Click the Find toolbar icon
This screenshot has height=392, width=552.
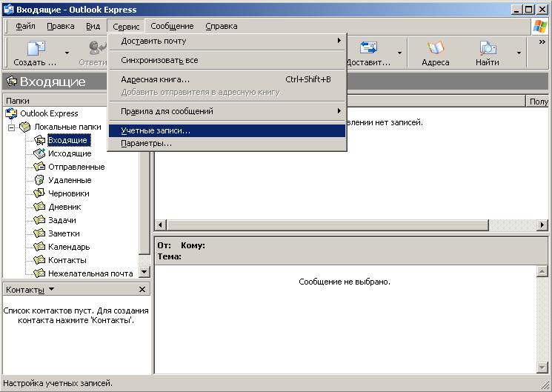point(488,48)
